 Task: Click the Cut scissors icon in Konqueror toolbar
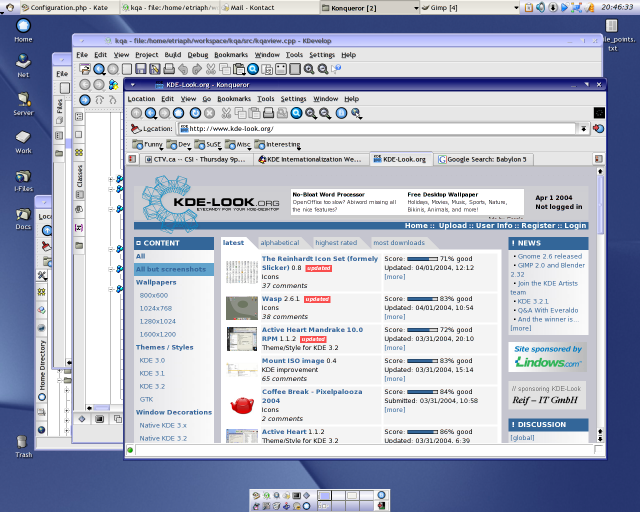[226, 113]
